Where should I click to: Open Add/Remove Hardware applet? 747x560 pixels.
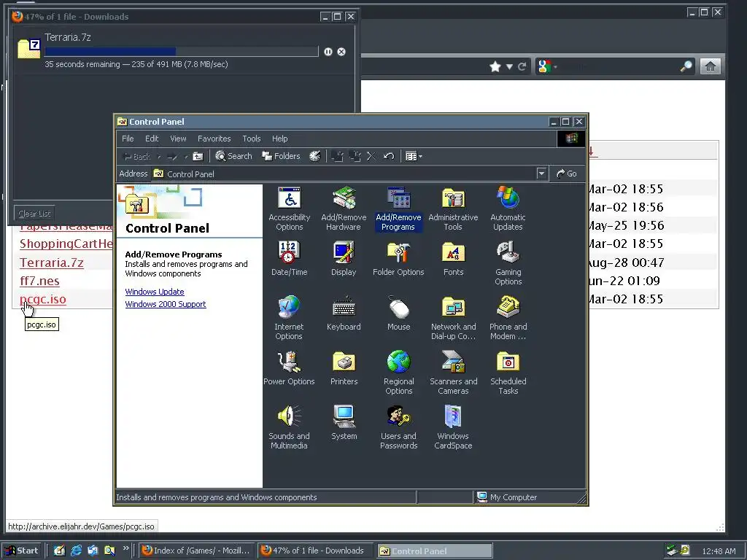pos(344,209)
